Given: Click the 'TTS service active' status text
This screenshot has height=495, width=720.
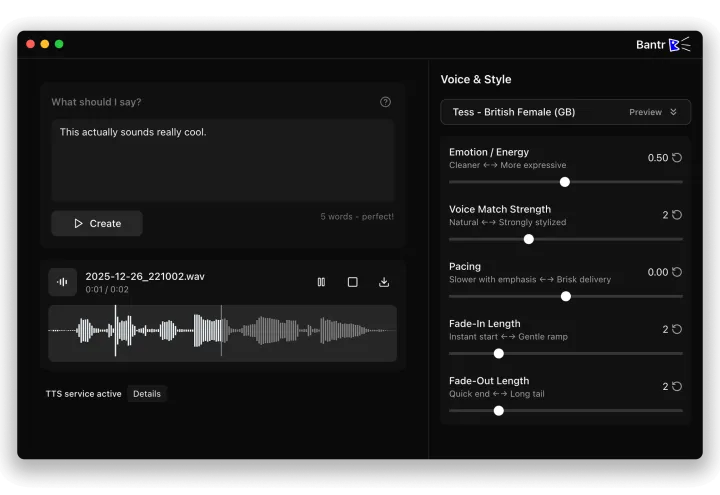Looking at the screenshot, I should tap(84, 394).
